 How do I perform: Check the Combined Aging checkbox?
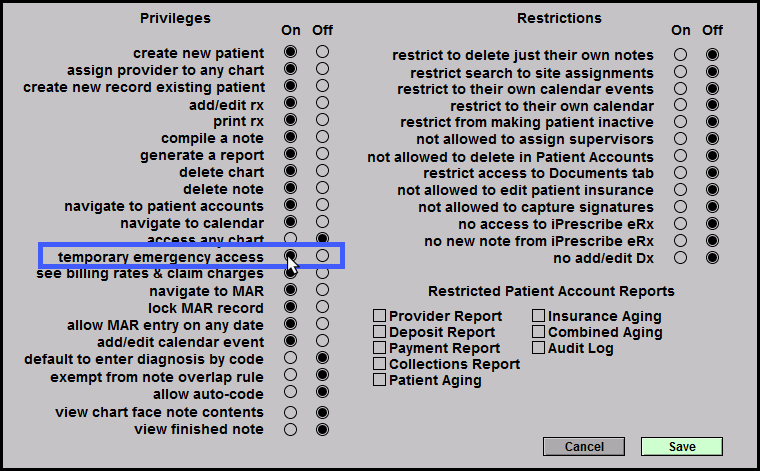coord(539,332)
